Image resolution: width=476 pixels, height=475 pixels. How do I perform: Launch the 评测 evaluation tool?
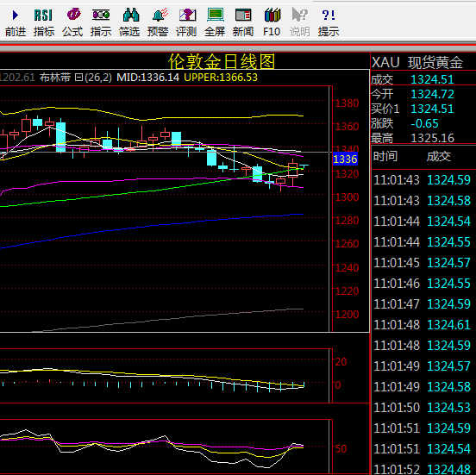pos(186,22)
